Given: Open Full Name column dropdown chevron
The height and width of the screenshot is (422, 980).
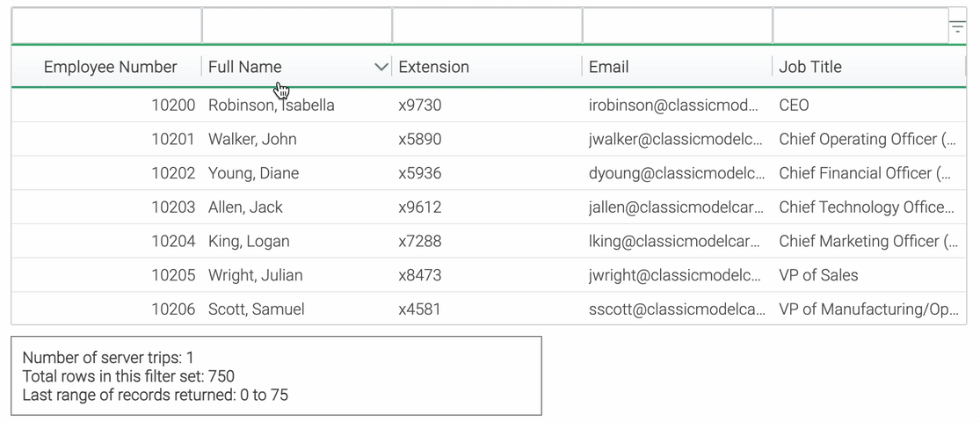Looking at the screenshot, I should (x=381, y=67).
